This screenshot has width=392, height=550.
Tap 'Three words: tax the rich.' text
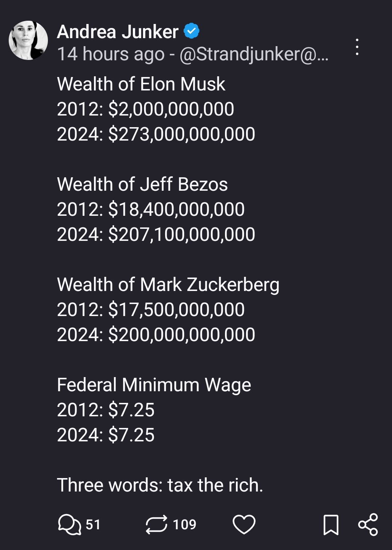pos(160,485)
